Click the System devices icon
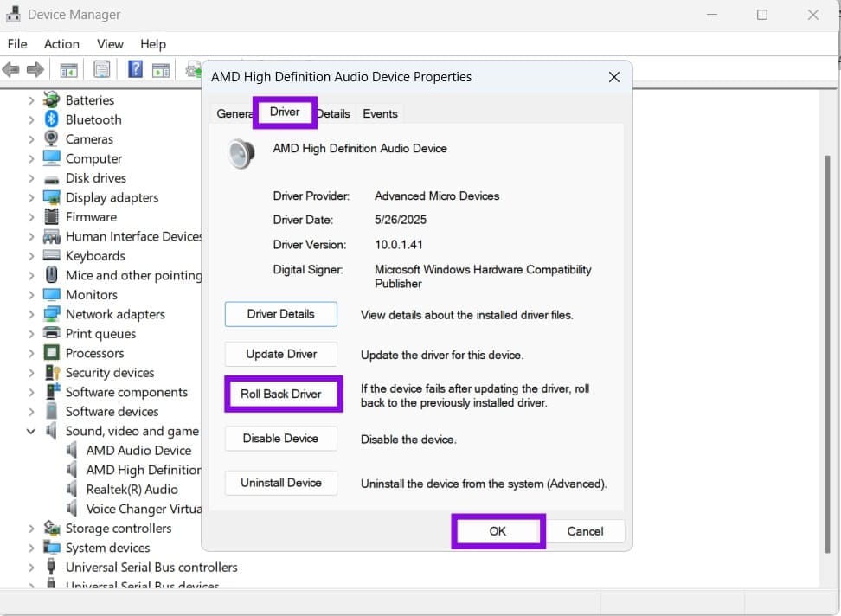The height and width of the screenshot is (616, 841). [x=52, y=548]
